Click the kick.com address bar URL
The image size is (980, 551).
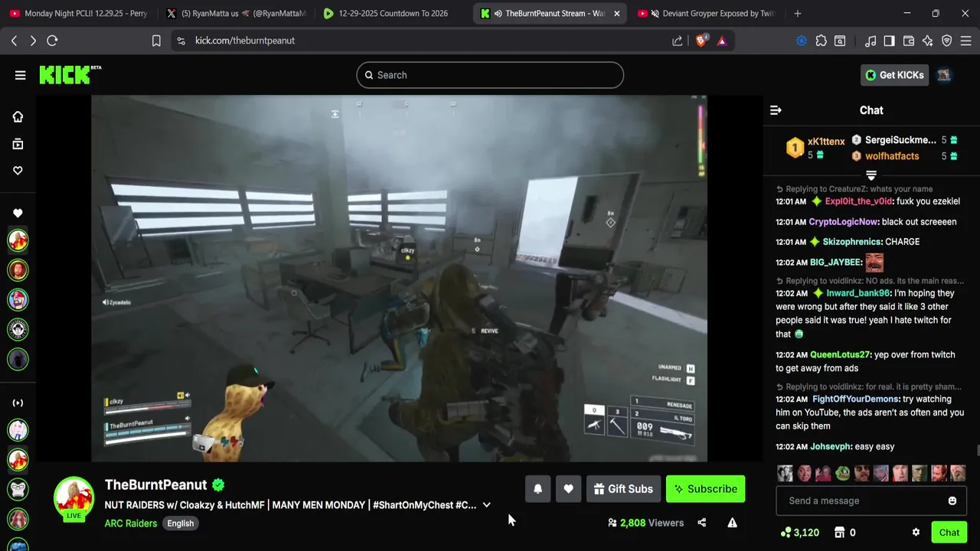[245, 41]
